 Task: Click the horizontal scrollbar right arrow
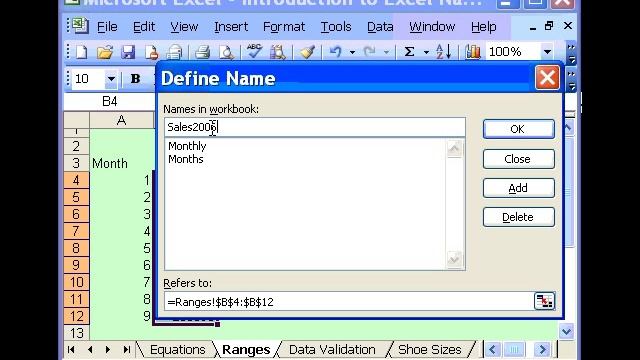542,350
